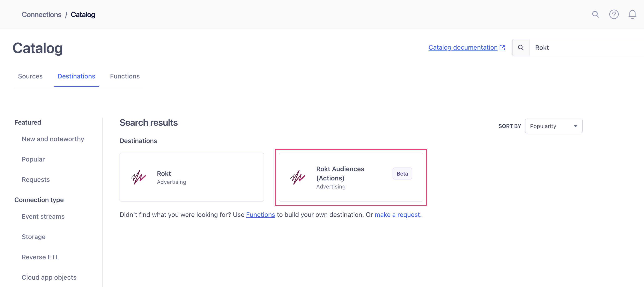Switch to the Functions tab
This screenshot has width=644, height=287.
point(125,76)
